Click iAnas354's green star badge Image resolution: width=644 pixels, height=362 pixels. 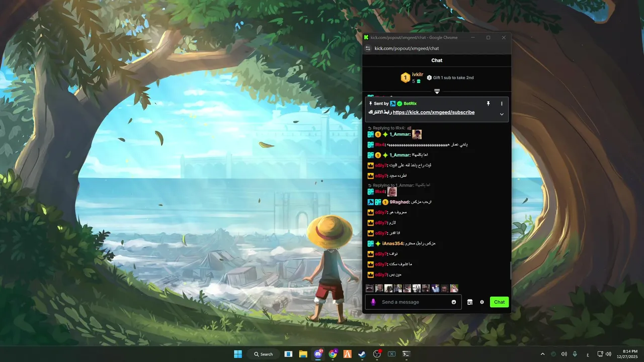pyautogui.click(x=378, y=243)
